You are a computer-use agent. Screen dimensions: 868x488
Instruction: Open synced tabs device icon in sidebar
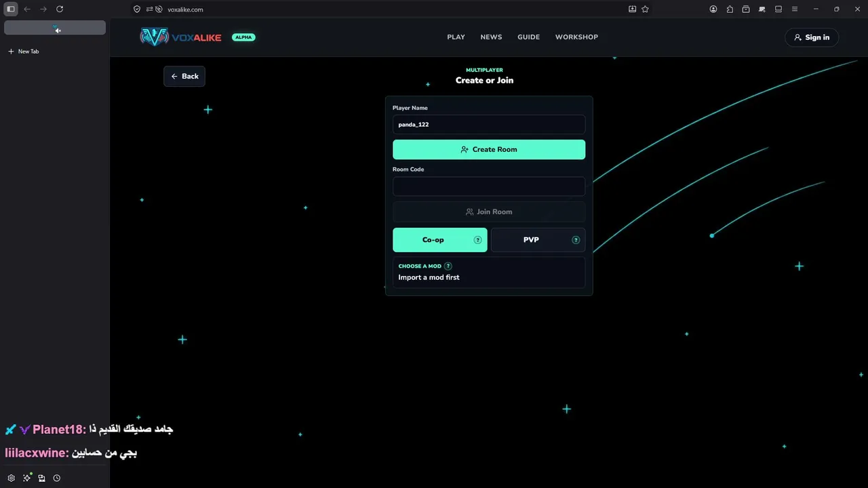coord(41,478)
